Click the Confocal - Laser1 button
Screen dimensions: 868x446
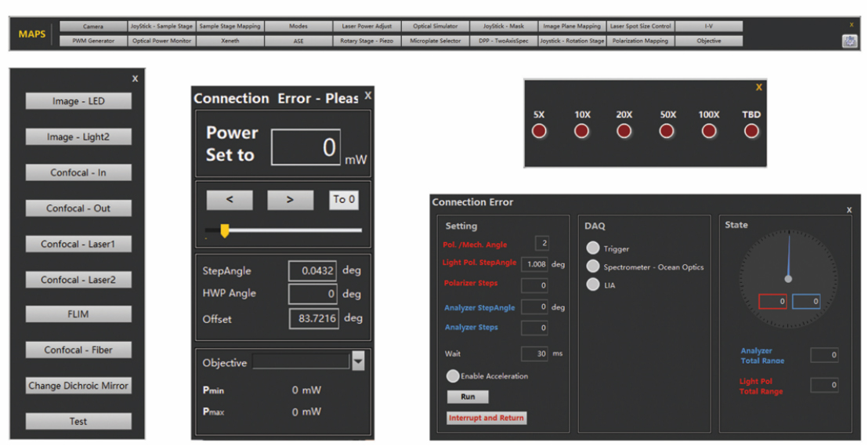click(x=78, y=244)
